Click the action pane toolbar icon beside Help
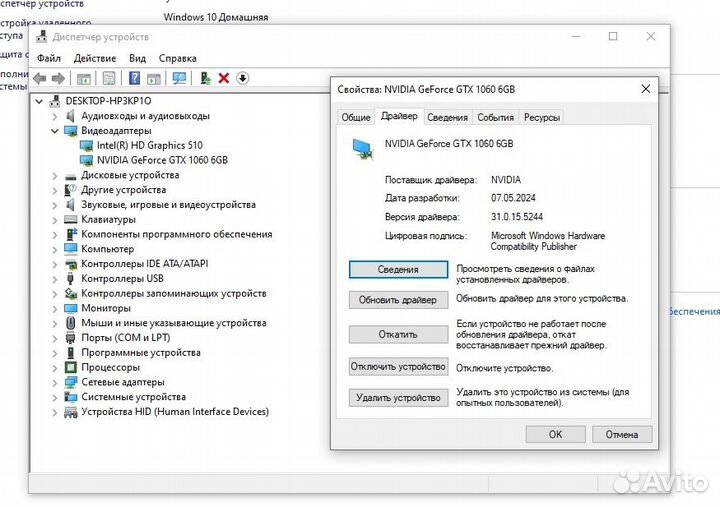The width and height of the screenshot is (720, 507). (x=153, y=79)
